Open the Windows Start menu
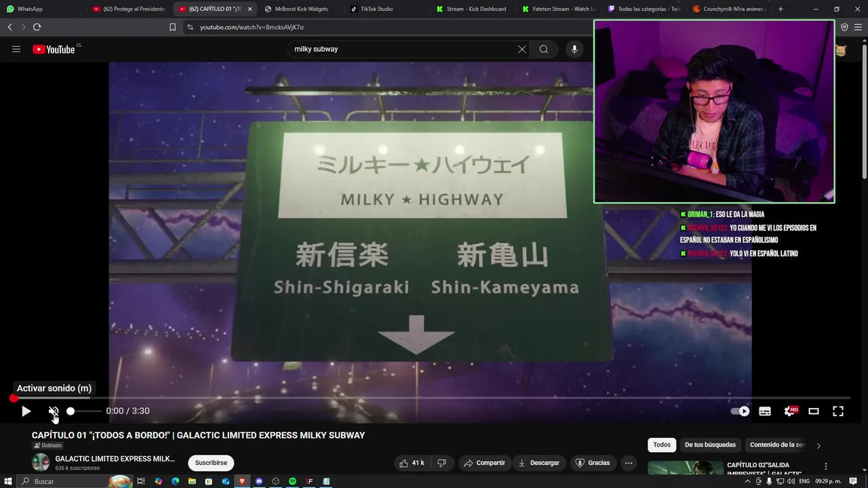 pyautogui.click(x=8, y=481)
